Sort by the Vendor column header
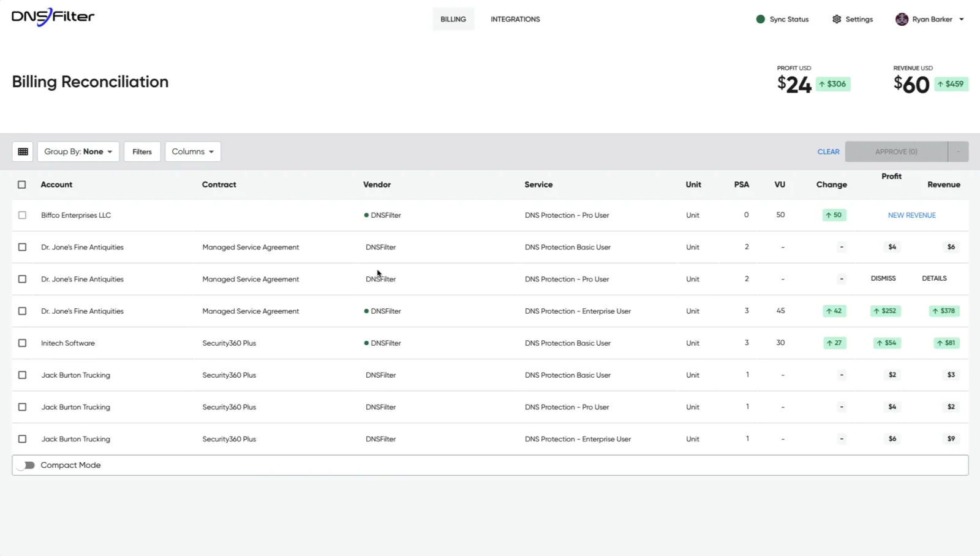 click(x=377, y=185)
